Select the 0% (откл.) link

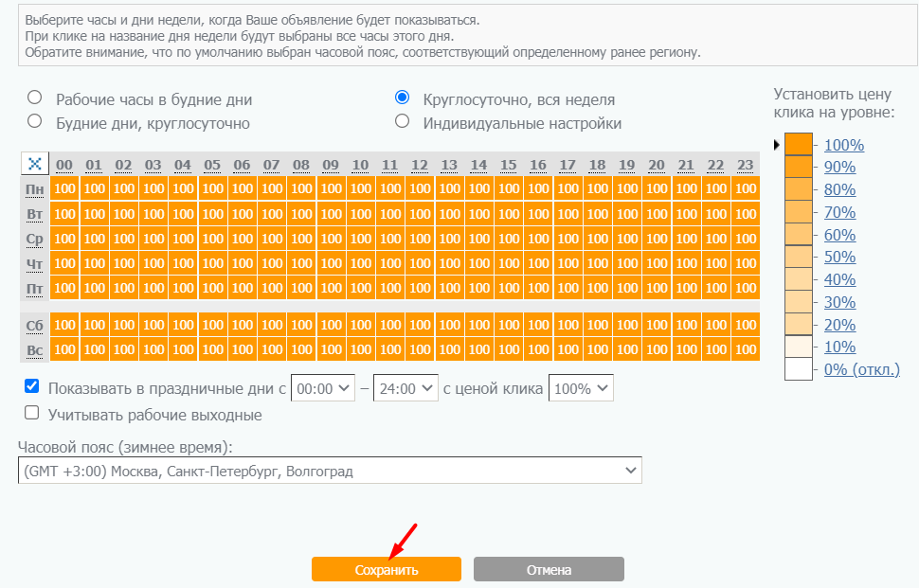pyautogui.click(x=861, y=369)
